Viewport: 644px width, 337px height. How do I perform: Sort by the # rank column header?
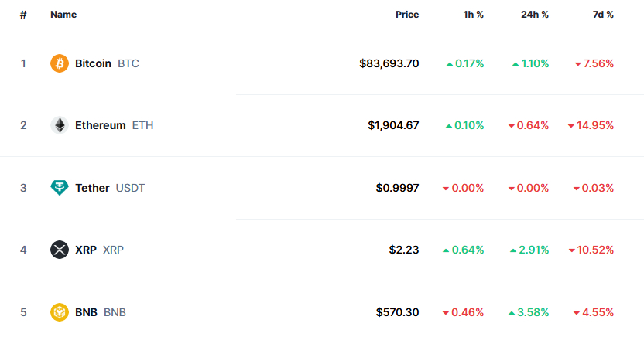(23, 15)
